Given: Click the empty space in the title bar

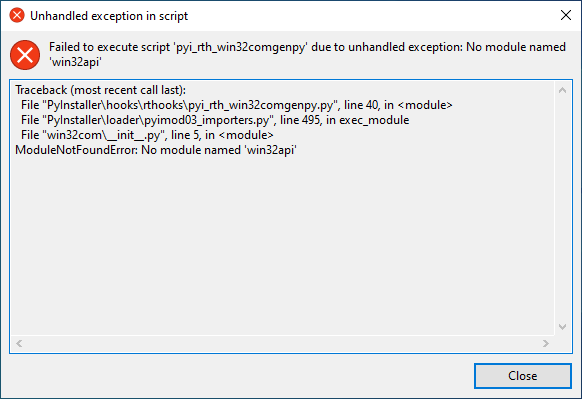Looking at the screenshot, I should [x=371, y=16].
